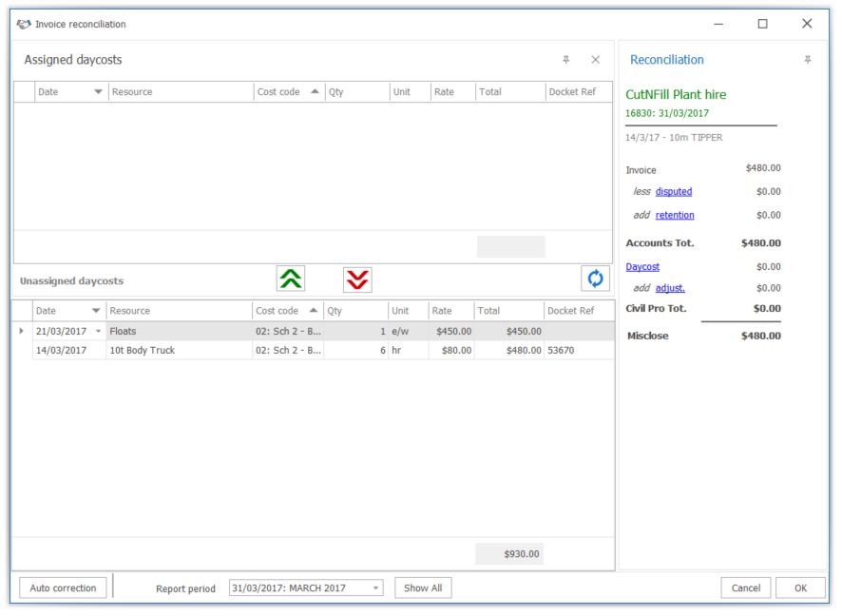Click the Show All button
Screen dimensions: 842x616
(423, 588)
